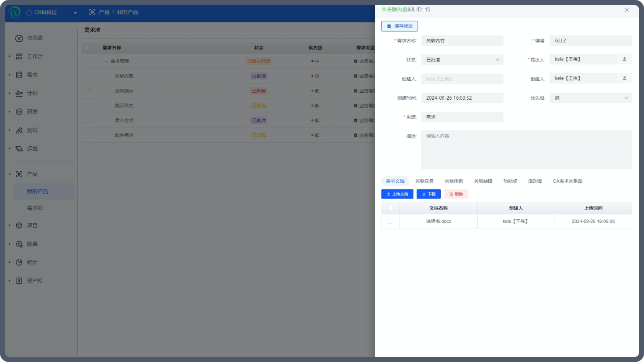The height and width of the screenshot is (362, 644).
Task: Select the 需求 database icon in sidebar
Action: [19, 75]
